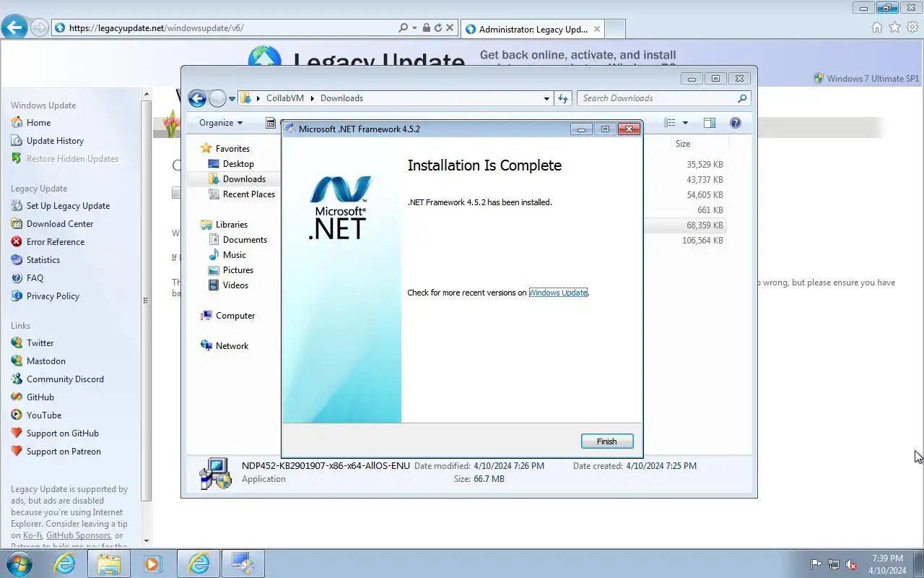Open Error Reference page

pyautogui.click(x=56, y=242)
